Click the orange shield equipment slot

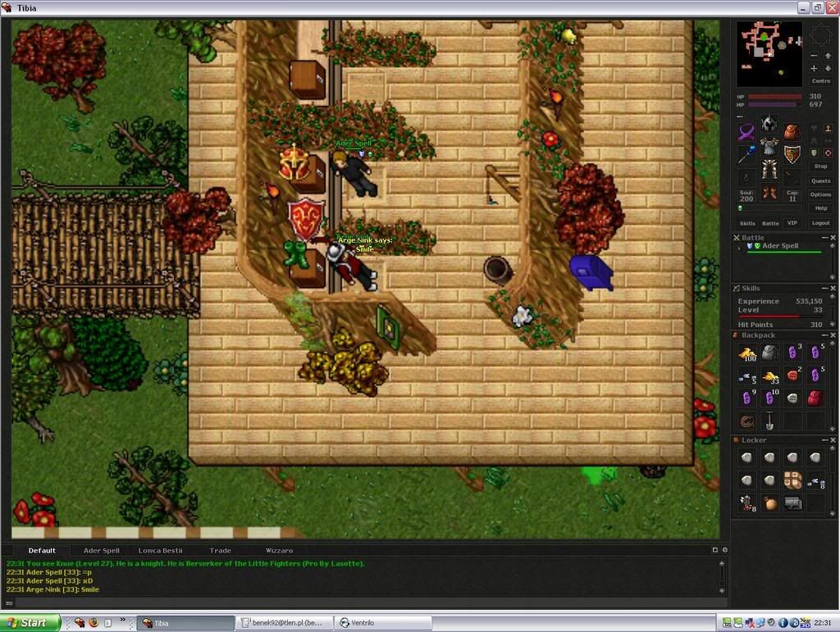click(x=792, y=155)
